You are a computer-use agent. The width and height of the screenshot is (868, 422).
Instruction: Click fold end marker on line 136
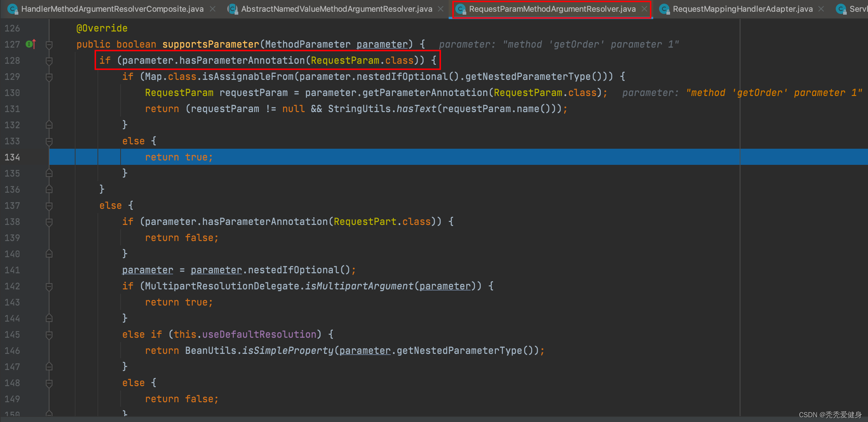point(49,189)
